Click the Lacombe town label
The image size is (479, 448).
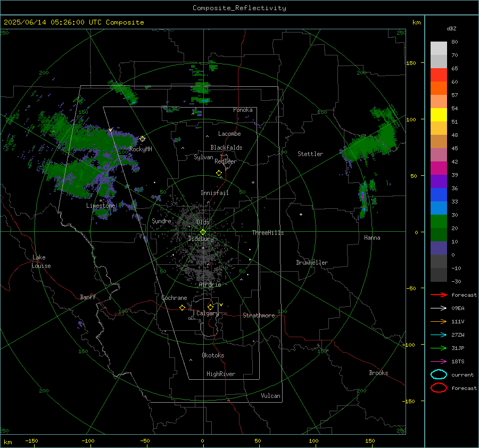(x=229, y=134)
